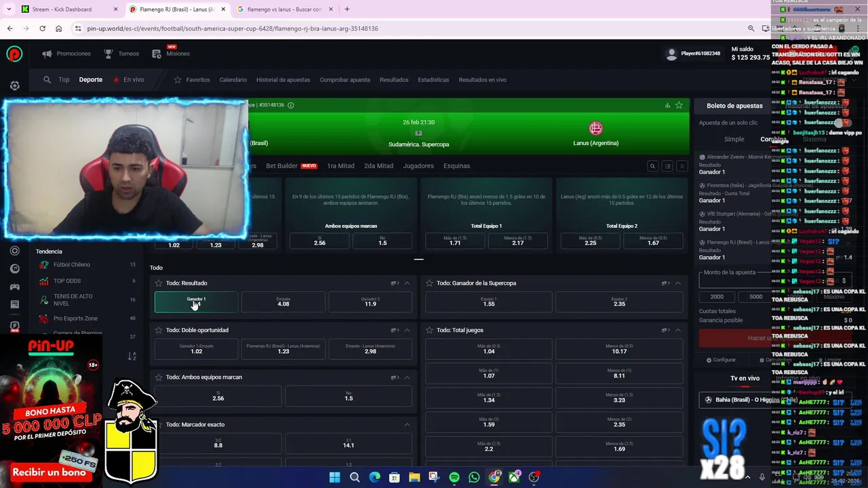Click the receipt icon in left sidebar
The width and height of the screenshot is (868, 488).
click(x=15, y=305)
